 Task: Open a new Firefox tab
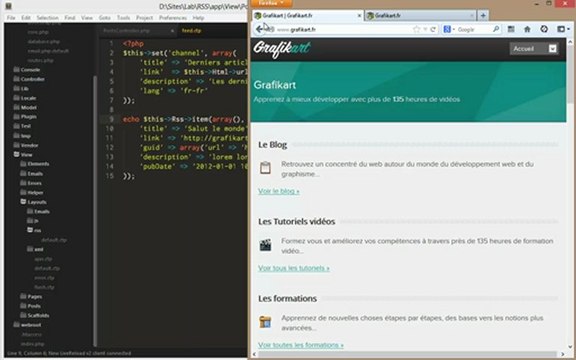click(483, 15)
